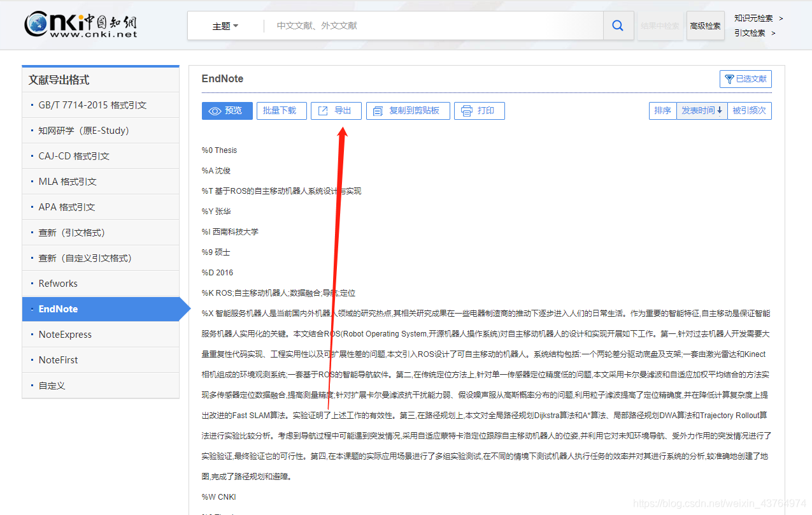Viewport: 812px width, 515px height.
Task: Open the 引文检索 link
Action: point(755,33)
